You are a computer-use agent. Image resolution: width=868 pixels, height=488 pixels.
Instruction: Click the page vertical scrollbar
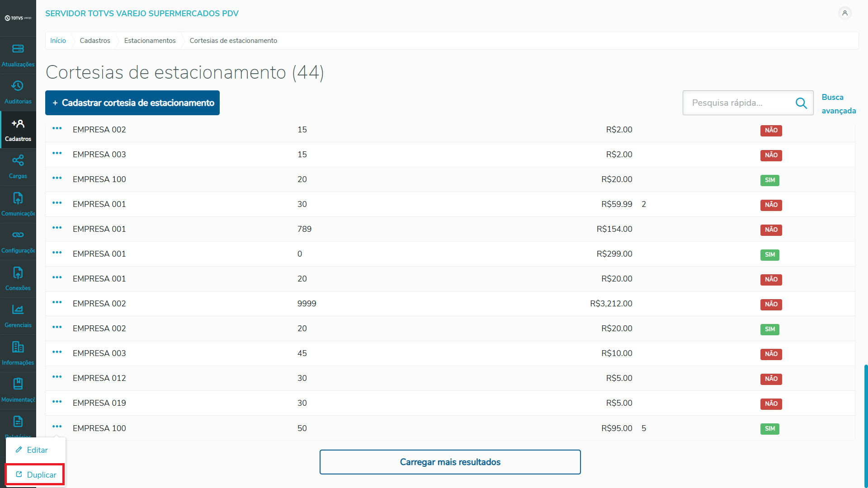(x=865, y=425)
